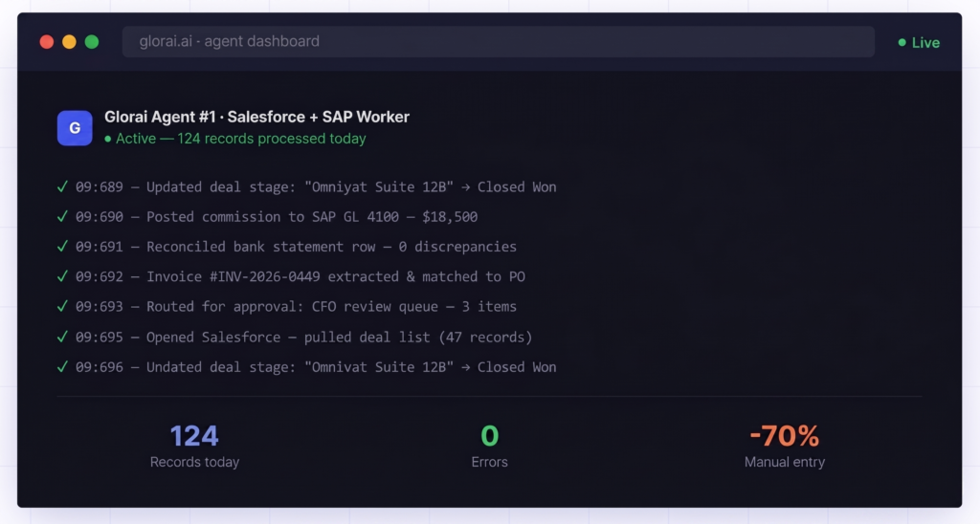Click the glorai.ai agent dashboard address bar
980x524 pixels.
point(498,41)
